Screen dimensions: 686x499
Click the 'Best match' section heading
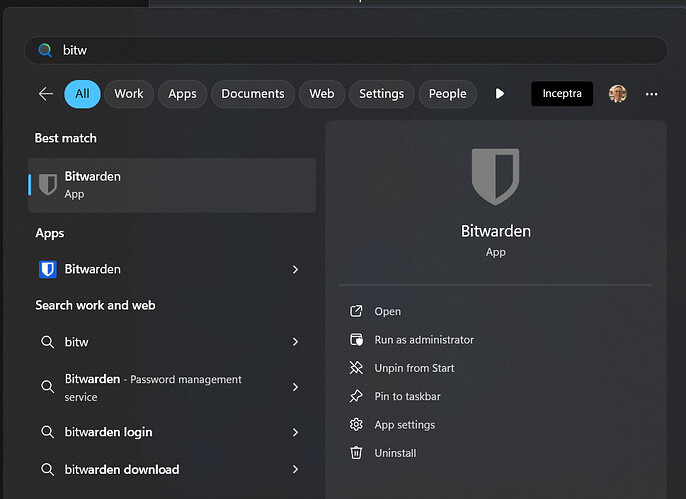click(66, 138)
